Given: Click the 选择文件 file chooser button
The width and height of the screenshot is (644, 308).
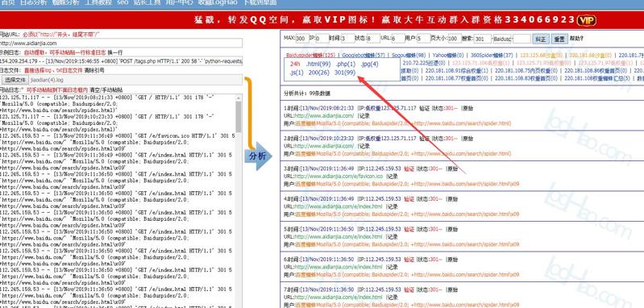Looking at the screenshot, I should click(x=15, y=80).
